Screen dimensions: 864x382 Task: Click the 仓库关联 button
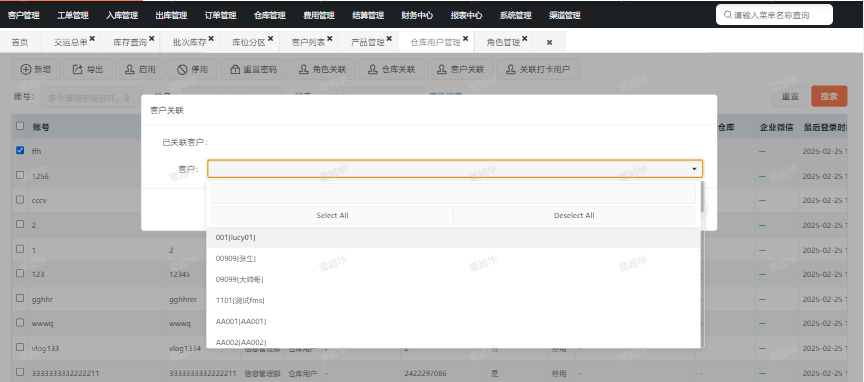click(x=391, y=69)
